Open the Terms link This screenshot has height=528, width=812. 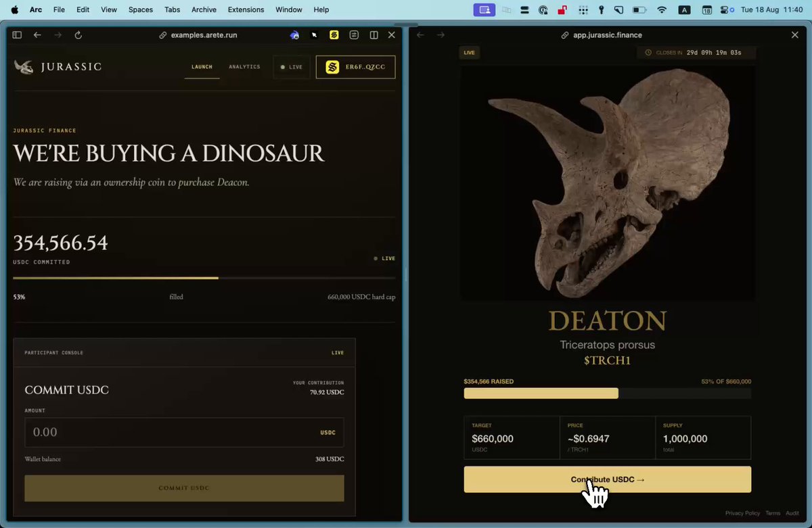773,513
